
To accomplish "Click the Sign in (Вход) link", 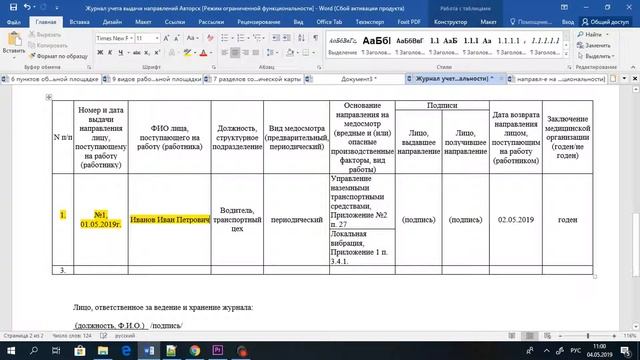I will 568,22.
